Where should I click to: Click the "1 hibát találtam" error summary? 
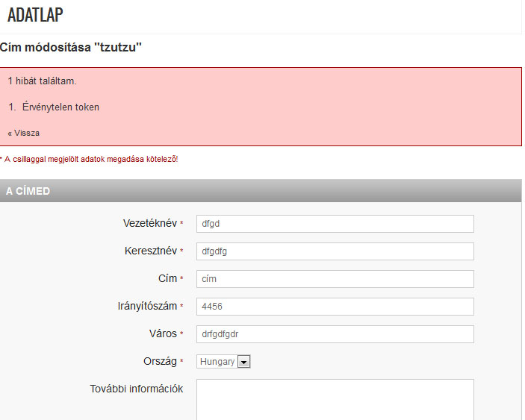click(x=42, y=81)
